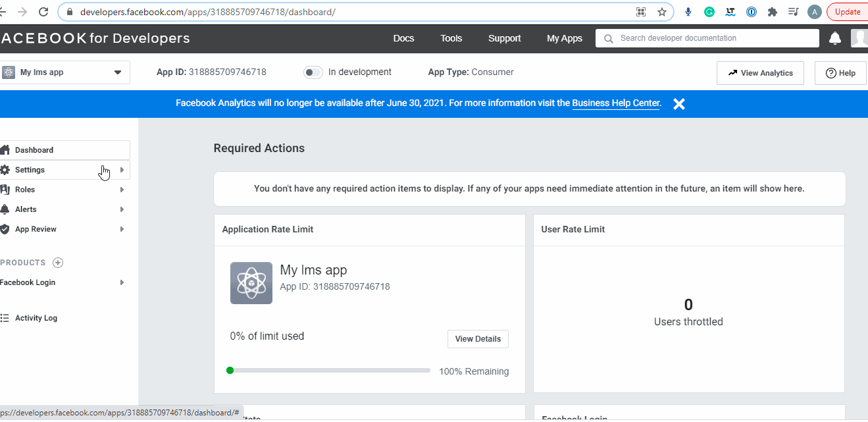Open the Tools menu
This screenshot has width=868, height=422.
pos(451,38)
